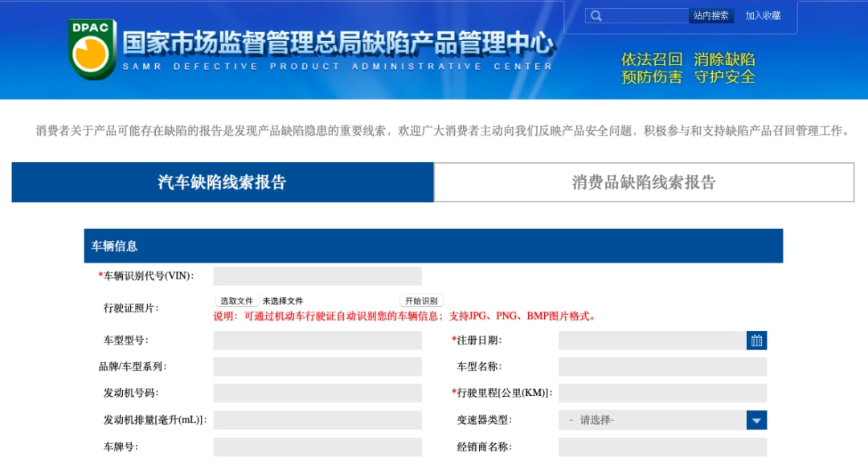868x469 pixels.
Task: Open the calendar picker for 注册日期
Action: (756, 341)
